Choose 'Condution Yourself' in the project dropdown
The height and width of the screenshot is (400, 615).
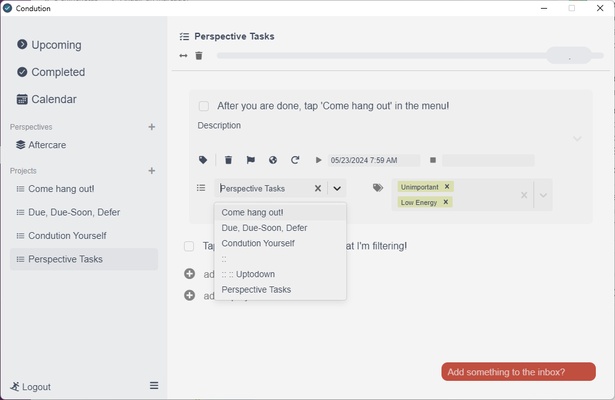click(258, 243)
